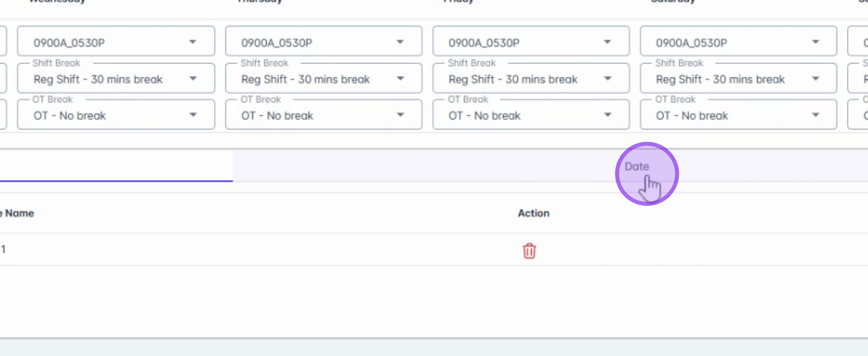Change Friday's OT Break selection
868x356 pixels.
[531, 115]
